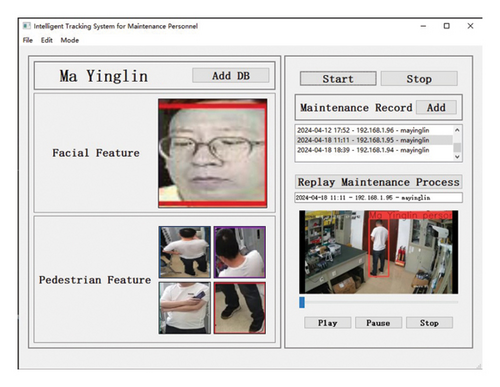Stop the replay video playback
500x387 pixels.
(x=429, y=323)
